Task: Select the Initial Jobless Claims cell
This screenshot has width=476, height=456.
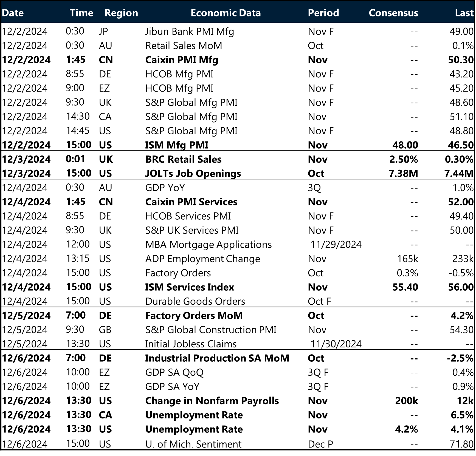Action: [x=191, y=344]
